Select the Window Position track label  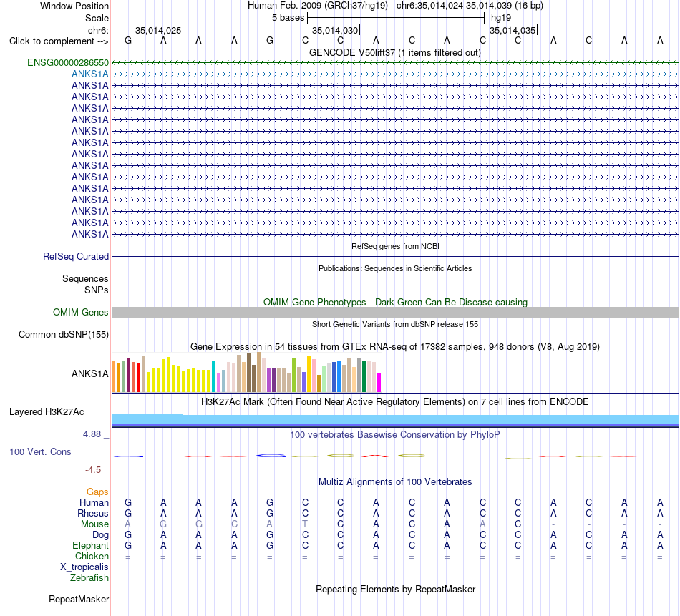[74, 6]
